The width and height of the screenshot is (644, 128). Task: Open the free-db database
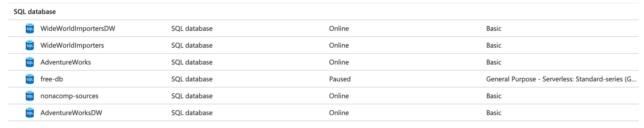[x=52, y=79]
